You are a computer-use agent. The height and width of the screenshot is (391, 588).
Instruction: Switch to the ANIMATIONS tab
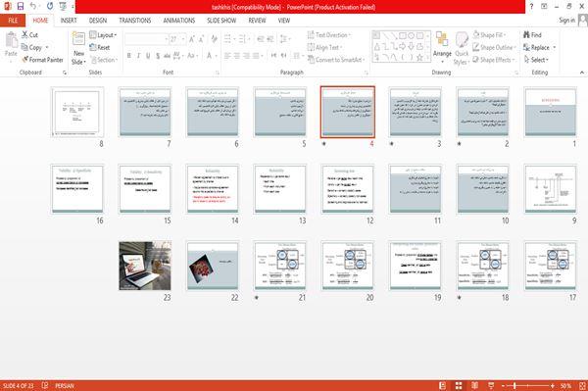tap(179, 21)
